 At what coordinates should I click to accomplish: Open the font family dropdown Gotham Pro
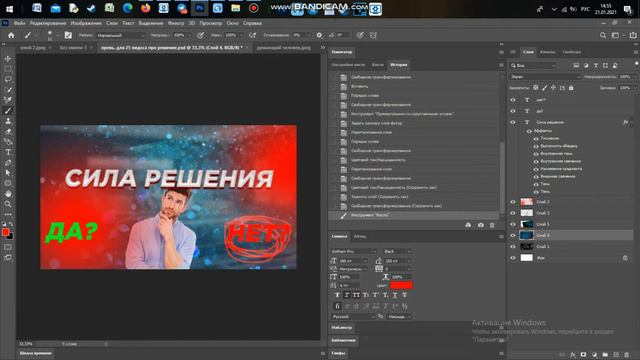point(353,251)
